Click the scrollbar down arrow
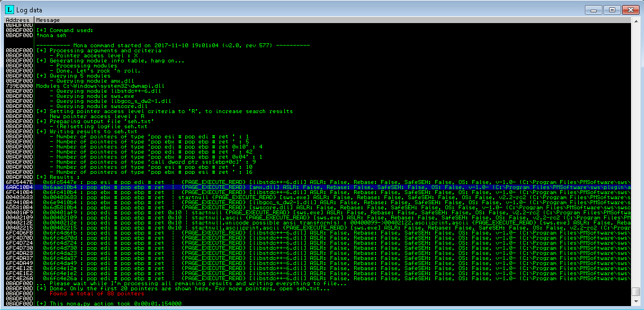This screenshot has width=644, height=310. tap(636, 303)
